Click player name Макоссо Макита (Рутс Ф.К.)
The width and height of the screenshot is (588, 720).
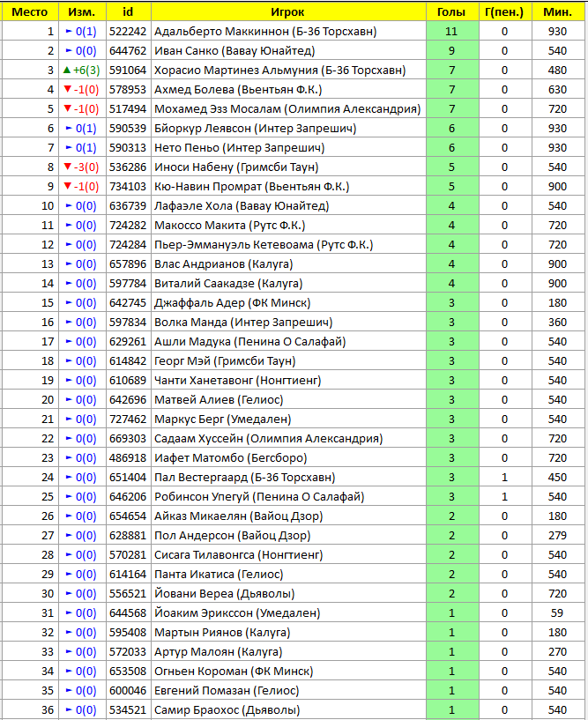tap(230, 226)
